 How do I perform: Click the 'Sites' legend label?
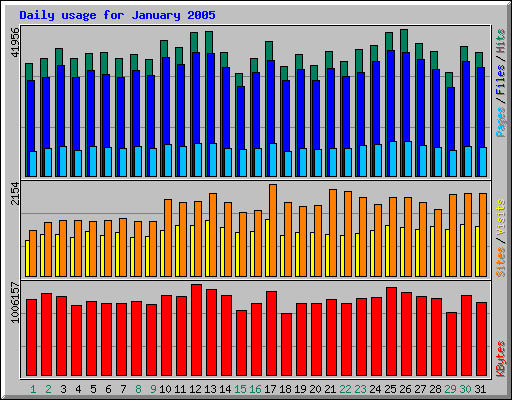pos(501,262)
